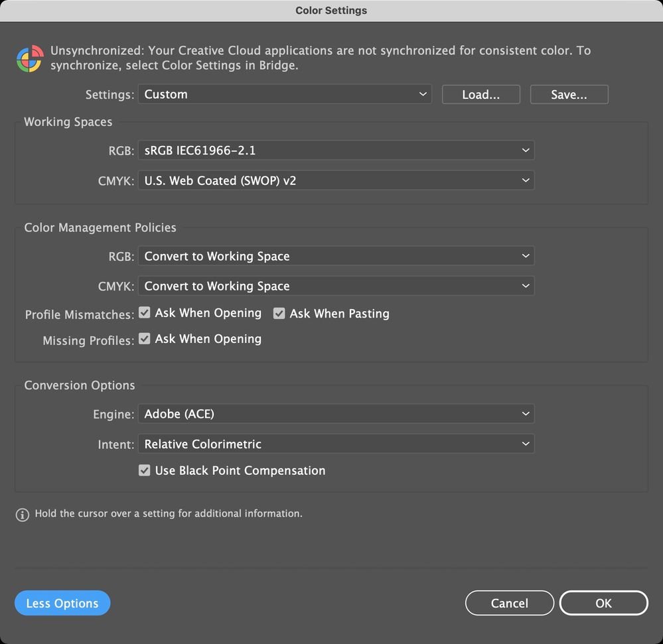Click the color sync status icon

coord(30,58)
